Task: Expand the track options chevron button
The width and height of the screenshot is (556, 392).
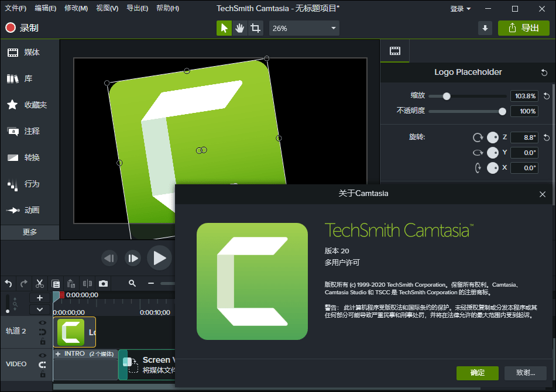Action: tap(40, 310)
